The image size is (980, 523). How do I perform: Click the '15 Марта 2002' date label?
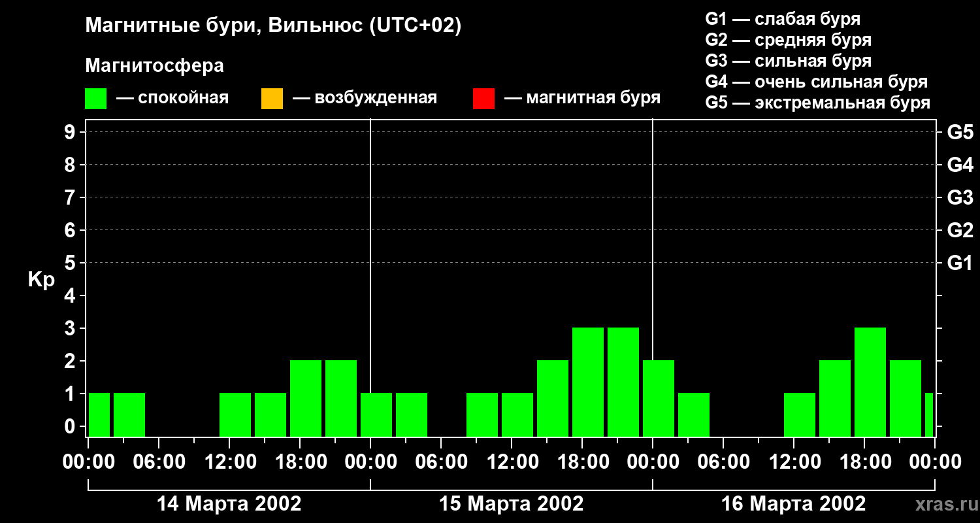pos(512,504)
